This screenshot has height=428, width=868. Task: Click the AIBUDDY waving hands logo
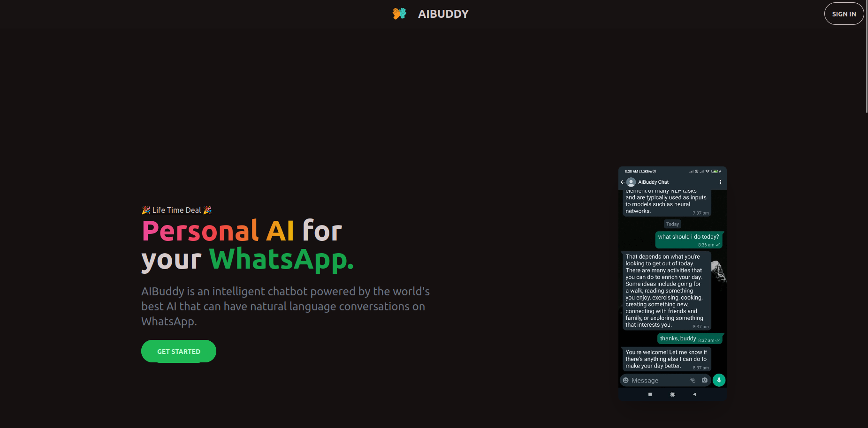(x=400, y=14)
